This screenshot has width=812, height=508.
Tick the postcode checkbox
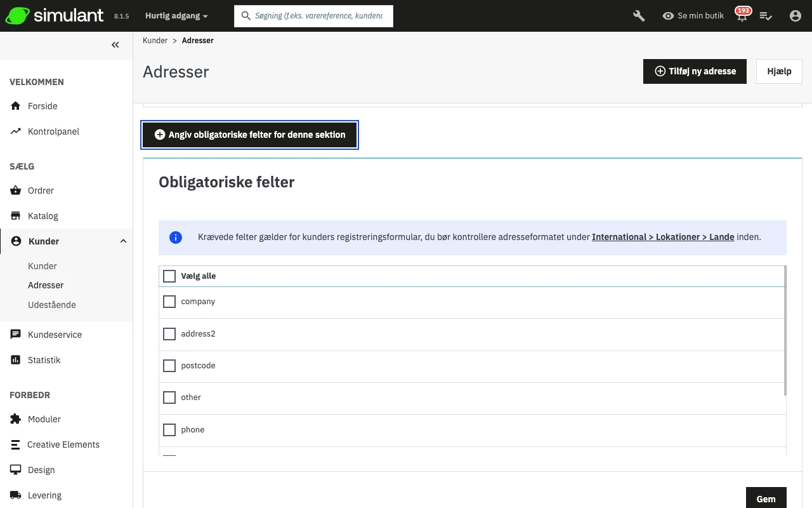[169, 366]
